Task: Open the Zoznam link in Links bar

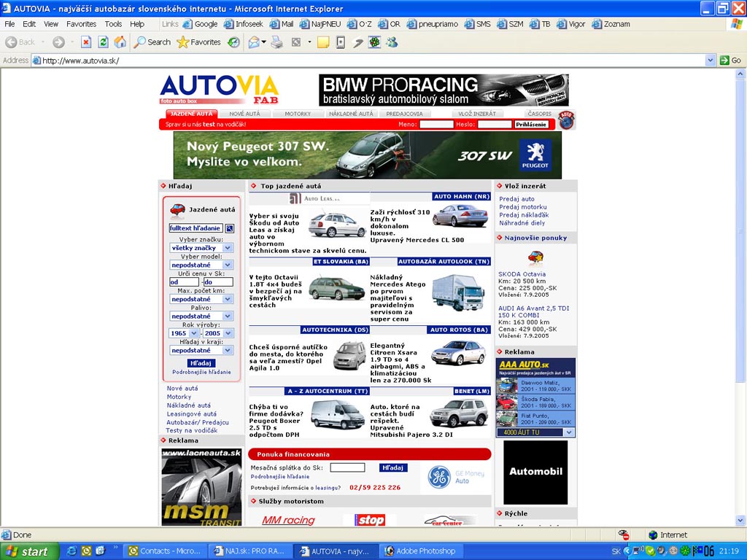Action: tap(611, 24)
